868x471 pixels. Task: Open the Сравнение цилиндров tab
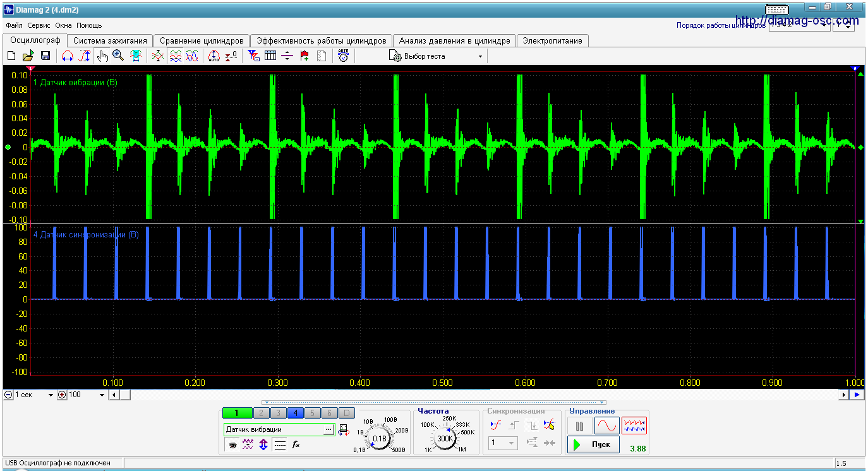point(202,40)
